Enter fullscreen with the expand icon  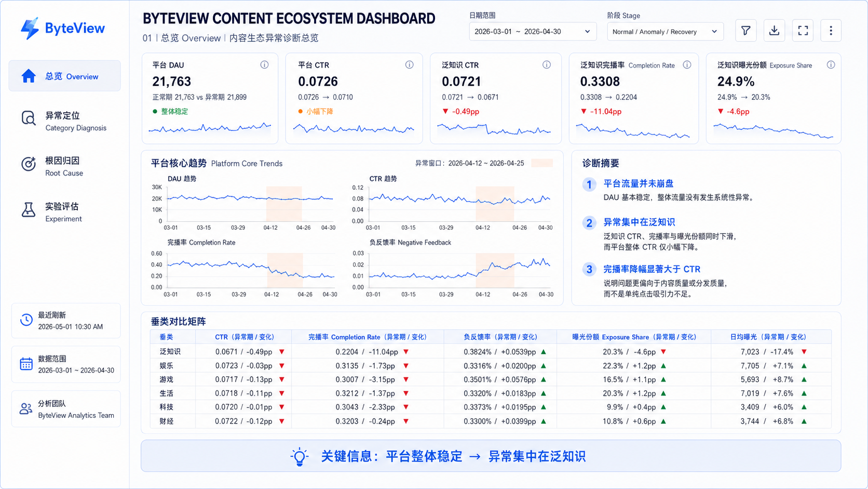[803, 31]
